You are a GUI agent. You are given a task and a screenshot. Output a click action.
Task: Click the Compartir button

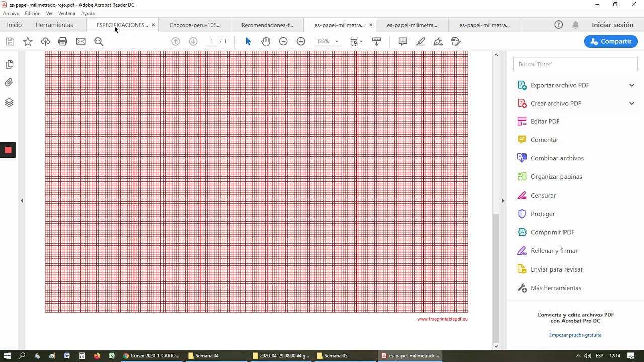click(x=611, y=42)
